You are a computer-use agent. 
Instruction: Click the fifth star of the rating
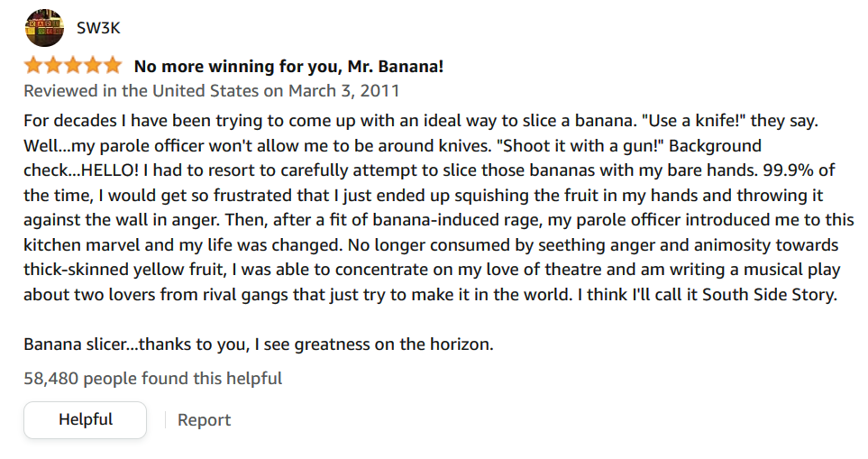(x=112, y=66)
